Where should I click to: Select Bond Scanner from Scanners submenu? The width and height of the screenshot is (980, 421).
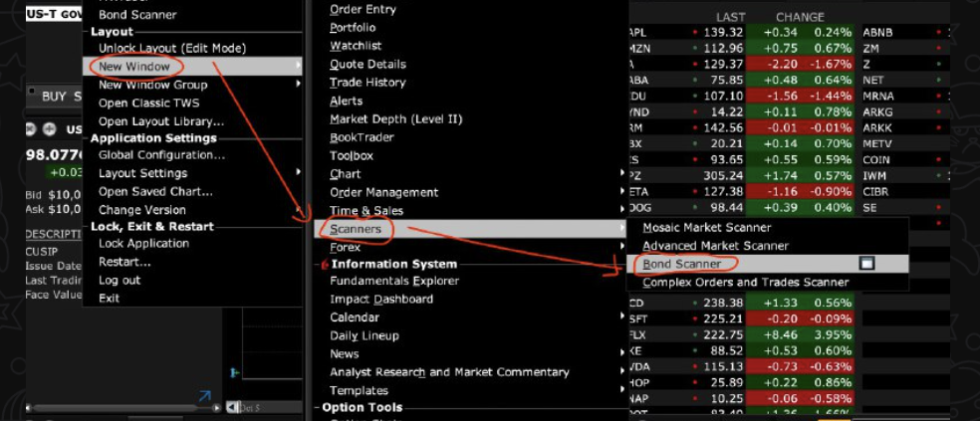pos(682,264)
